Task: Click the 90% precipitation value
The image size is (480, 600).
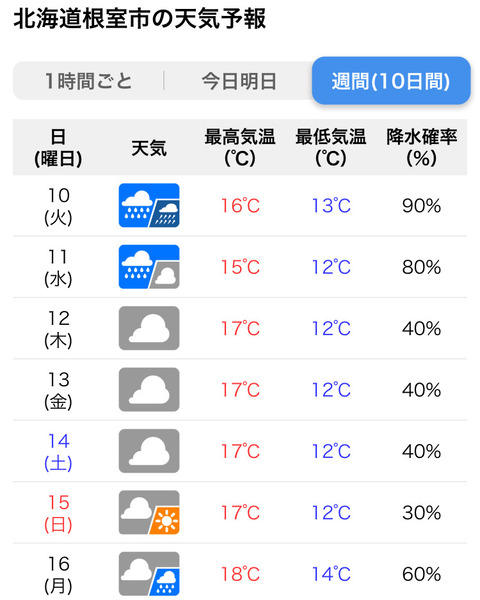Action: pyautogui.click(x=421, y=206)
